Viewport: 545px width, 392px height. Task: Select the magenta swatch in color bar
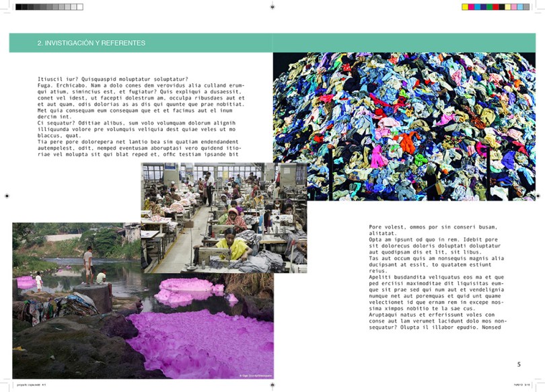(x=471, y=7)
